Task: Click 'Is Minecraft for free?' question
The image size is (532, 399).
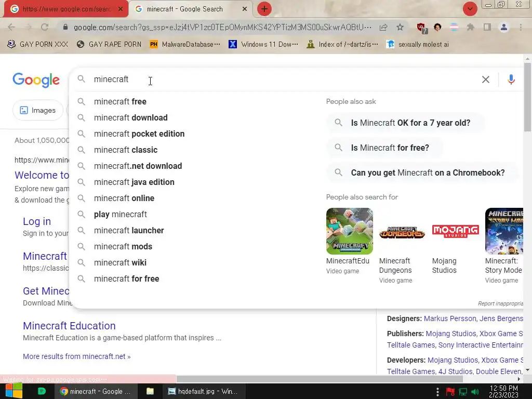Action: (x=385, y=148)
